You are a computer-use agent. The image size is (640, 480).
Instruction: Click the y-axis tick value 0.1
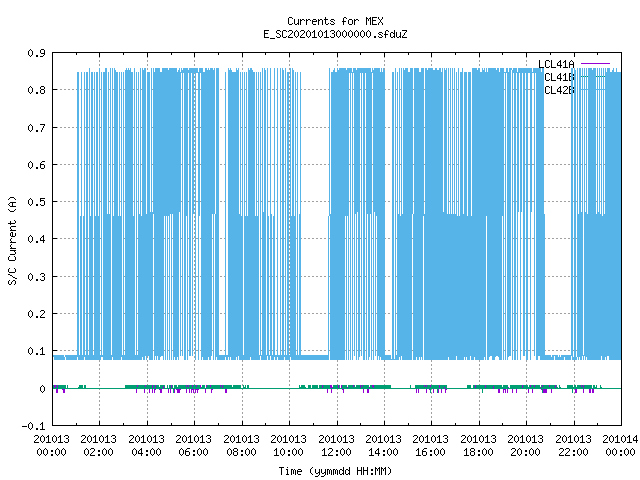tap(36, 351)
